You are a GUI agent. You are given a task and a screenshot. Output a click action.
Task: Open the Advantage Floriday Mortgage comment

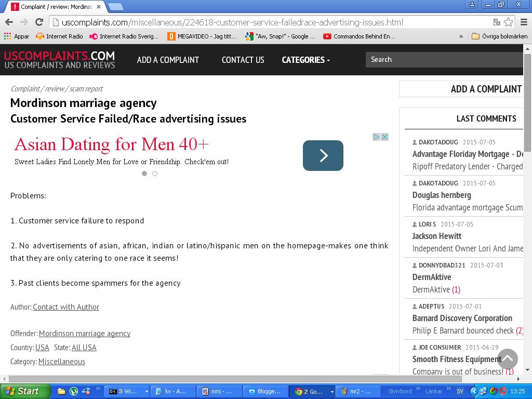point(468,154)
